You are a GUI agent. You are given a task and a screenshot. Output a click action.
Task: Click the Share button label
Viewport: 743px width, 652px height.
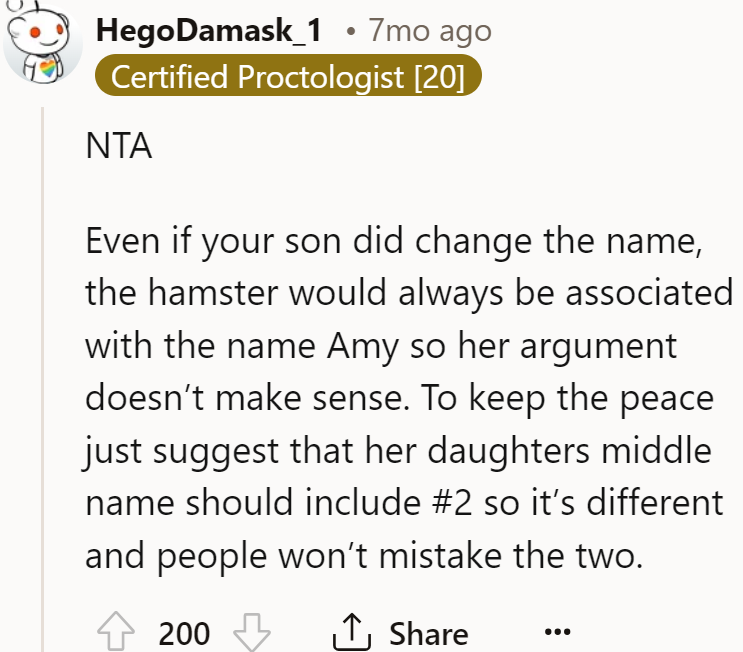[429, 634]
